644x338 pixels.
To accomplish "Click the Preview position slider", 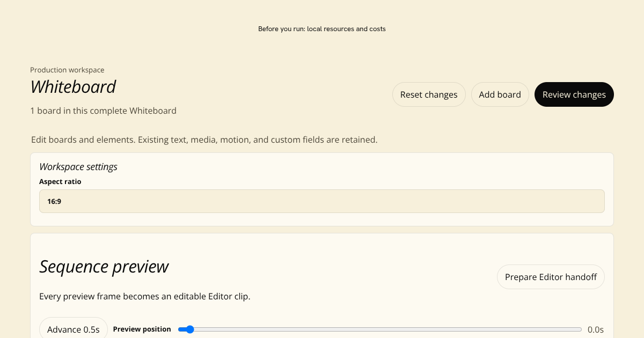I will [380, 329].
